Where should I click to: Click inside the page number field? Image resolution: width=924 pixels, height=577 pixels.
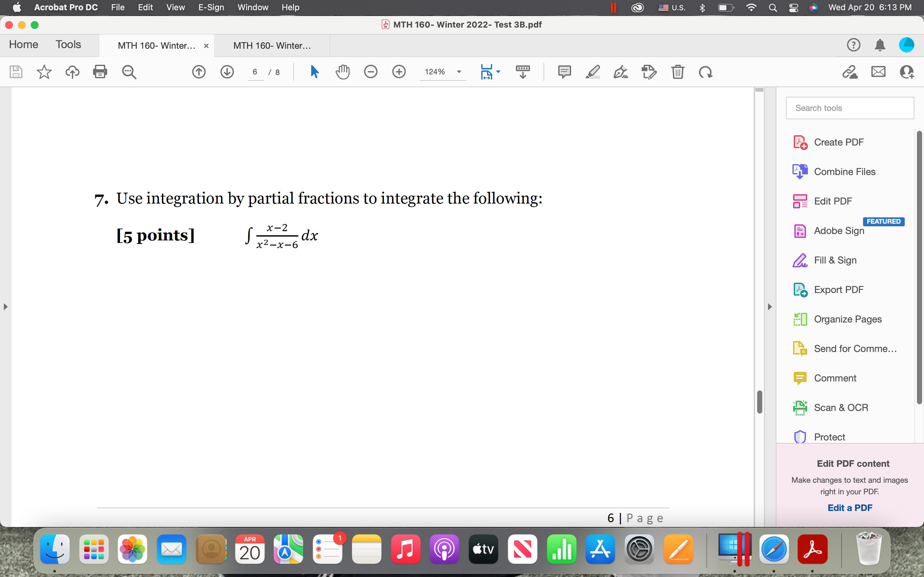[255, 72]
